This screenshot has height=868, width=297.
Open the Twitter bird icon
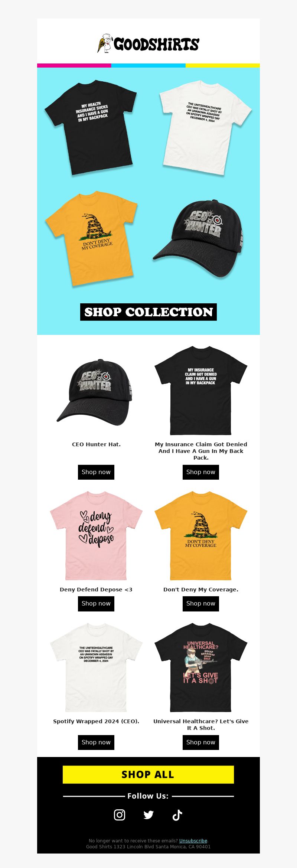point(148,815)
